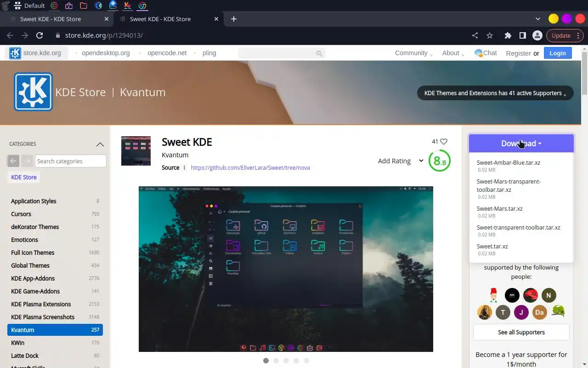
Task: Click the Search categories field
Action: [71, 161]
